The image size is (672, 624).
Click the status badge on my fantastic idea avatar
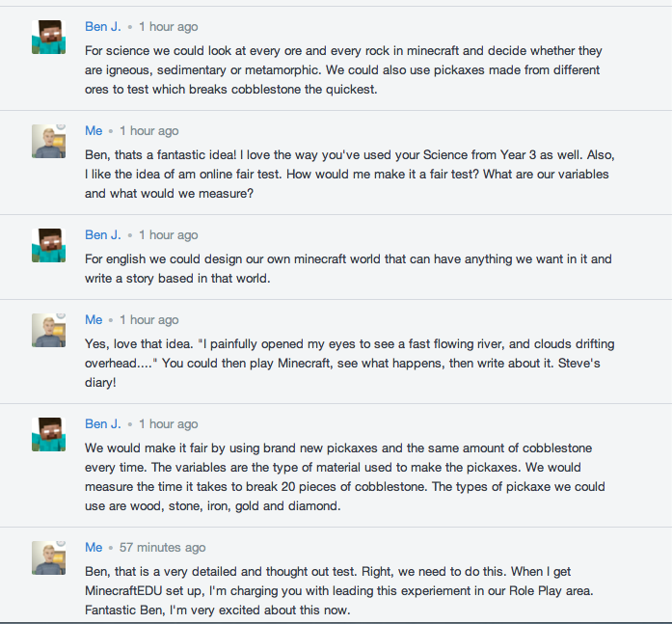coord(62,127)
